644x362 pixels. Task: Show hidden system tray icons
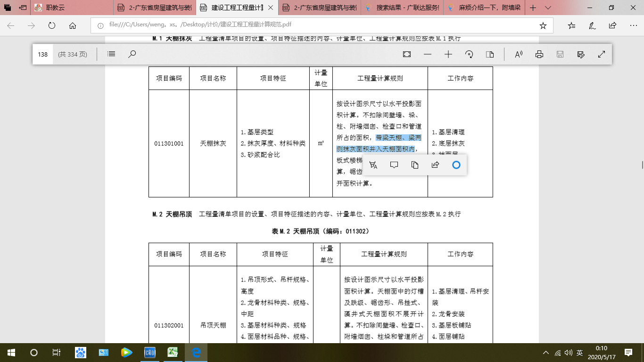click(x=546, y=353)
